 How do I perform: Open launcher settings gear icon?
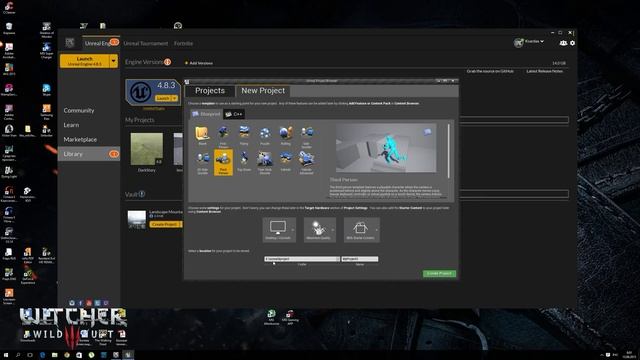[x=572, y=43]
